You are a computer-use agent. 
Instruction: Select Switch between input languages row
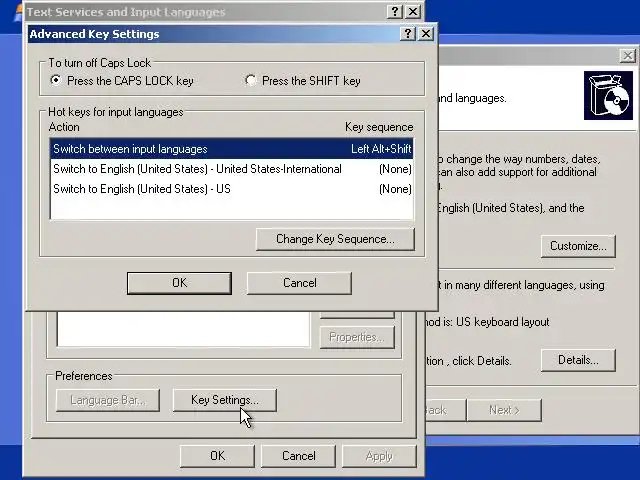[x=232, y=149]
